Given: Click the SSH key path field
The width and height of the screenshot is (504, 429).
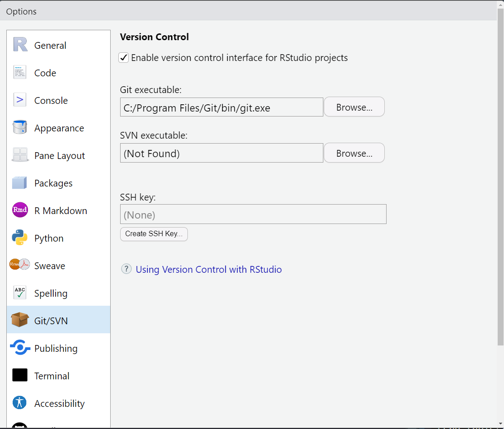Looking at the screenshot, I should (253, 214).
